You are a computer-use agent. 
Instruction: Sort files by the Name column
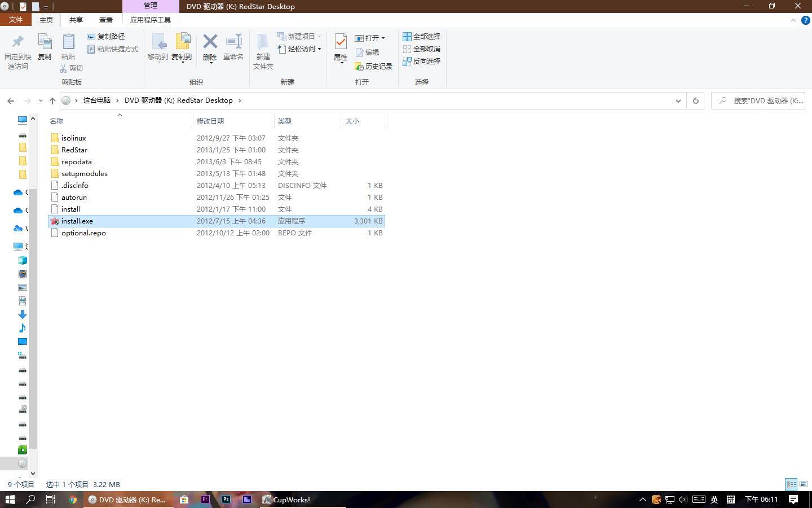120,121
